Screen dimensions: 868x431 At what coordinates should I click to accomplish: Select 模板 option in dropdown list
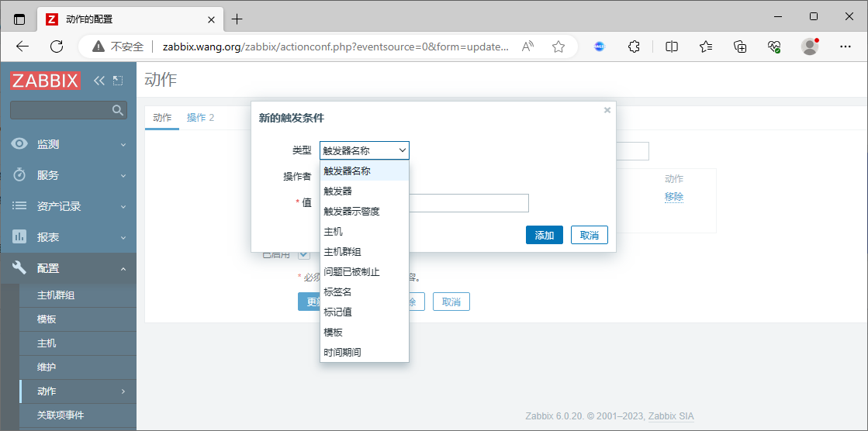click(x=365, y=332)
